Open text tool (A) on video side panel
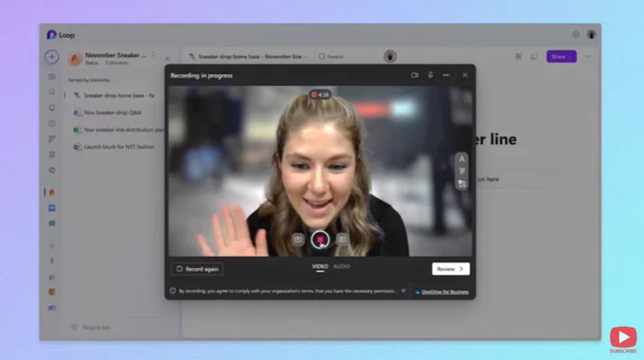 coord(461,159)
